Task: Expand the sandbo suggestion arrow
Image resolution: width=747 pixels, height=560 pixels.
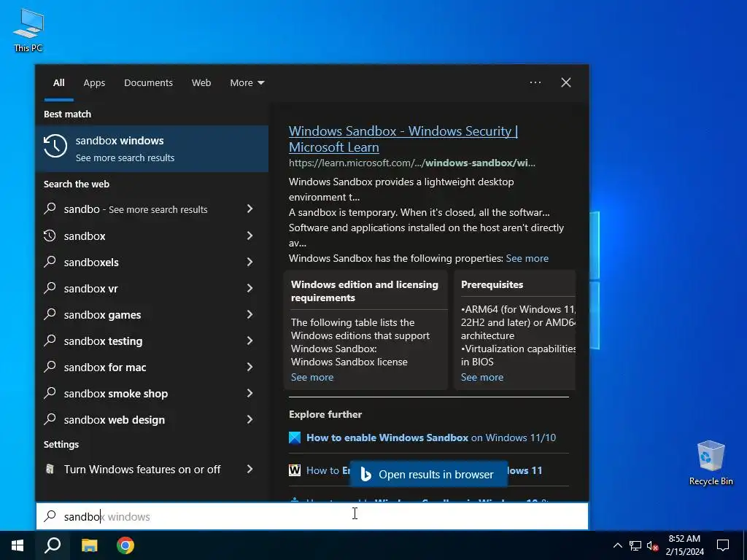Action: click(249, 209)
